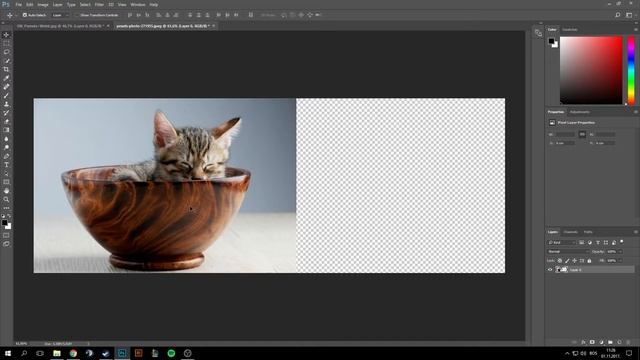Image resolution: width=640 pixels, height=360 pixels.
Task: Toggle the Auto-Select checkbox
Action: [x=25, y=15]
